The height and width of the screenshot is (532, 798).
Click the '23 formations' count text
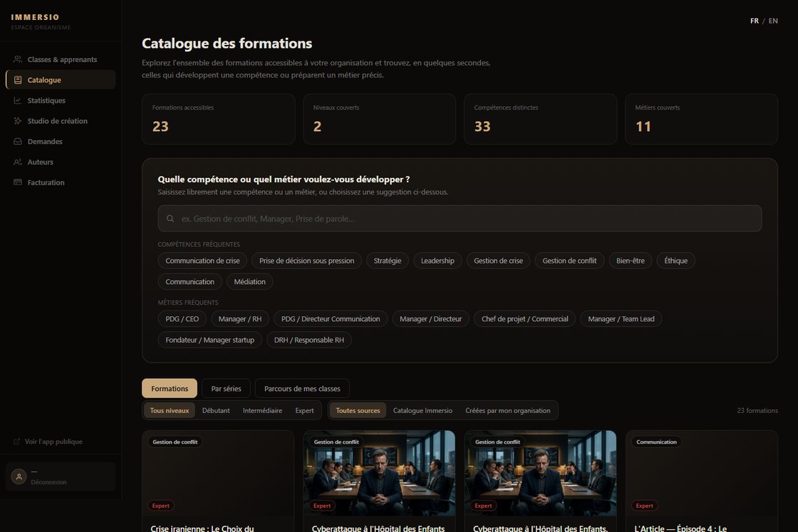pyautogui.click(x=757, y=410)
